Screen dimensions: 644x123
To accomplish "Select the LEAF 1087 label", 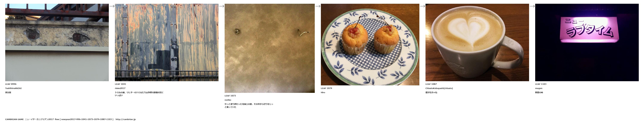I will 431,84.
